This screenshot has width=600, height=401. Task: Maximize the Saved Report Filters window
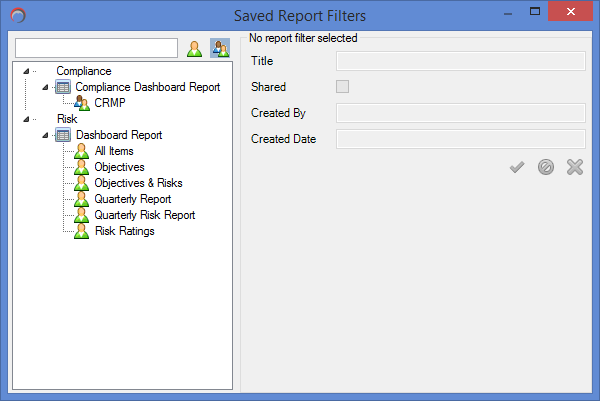(535, 12)
